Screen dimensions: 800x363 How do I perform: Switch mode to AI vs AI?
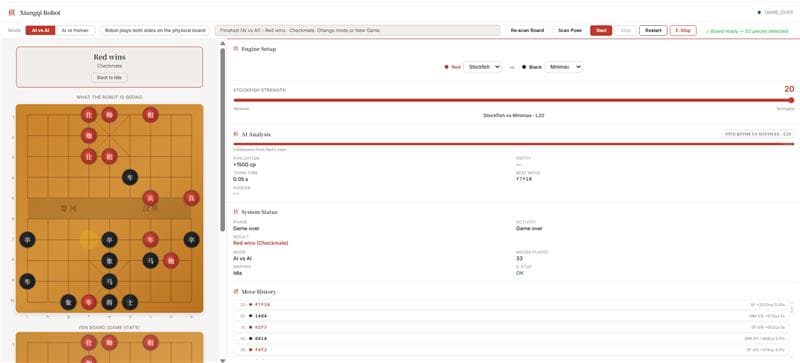pos(40,30)
